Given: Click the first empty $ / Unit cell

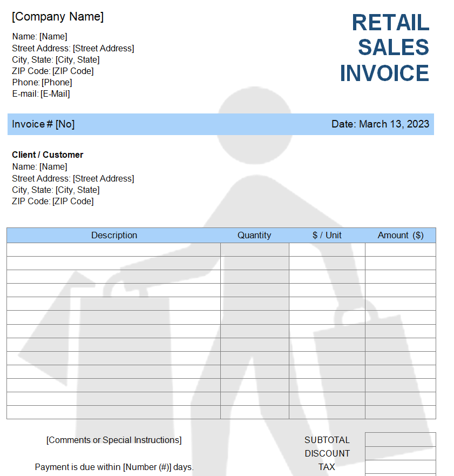Looking at the screenshot, I should 327,250.
